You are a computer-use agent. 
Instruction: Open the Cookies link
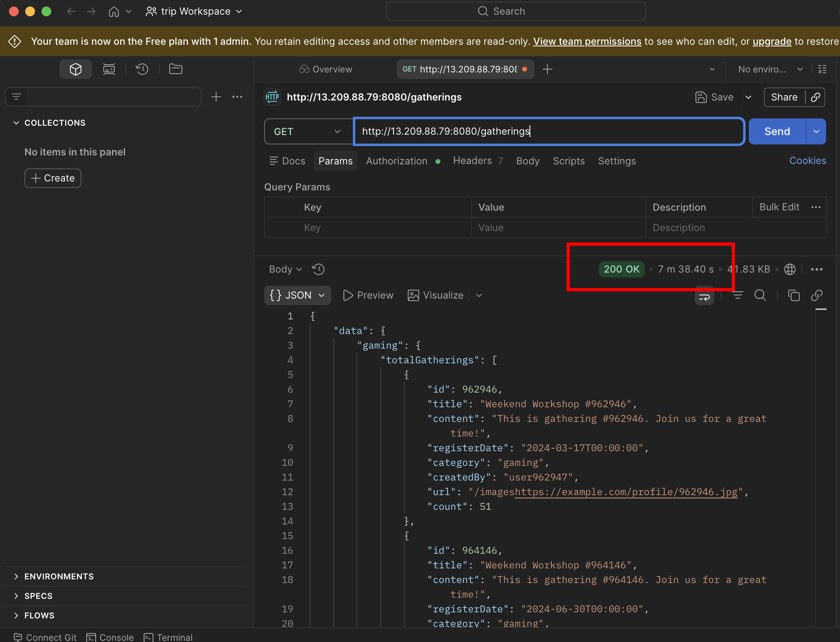click(x=808, y=161)
